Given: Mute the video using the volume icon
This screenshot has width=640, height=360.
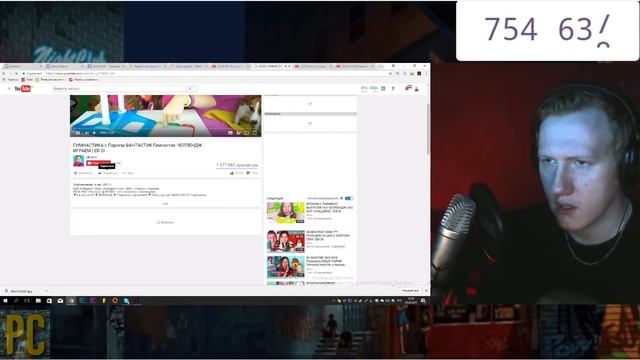Looking at the screenshot, I should coord(94,133).
